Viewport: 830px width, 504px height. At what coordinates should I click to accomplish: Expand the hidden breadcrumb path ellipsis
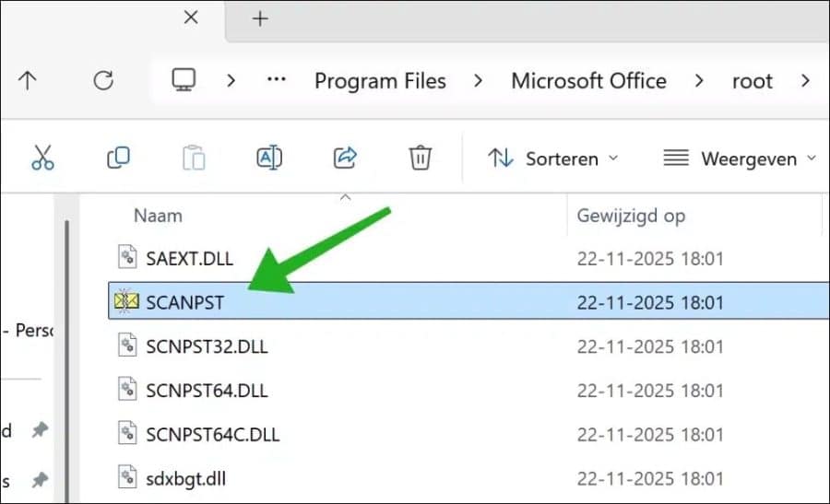tap(276, 81)
